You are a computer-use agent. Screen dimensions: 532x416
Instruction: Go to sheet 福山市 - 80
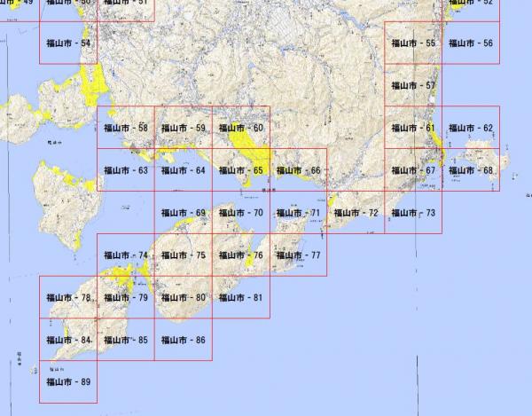coord(184,297)
